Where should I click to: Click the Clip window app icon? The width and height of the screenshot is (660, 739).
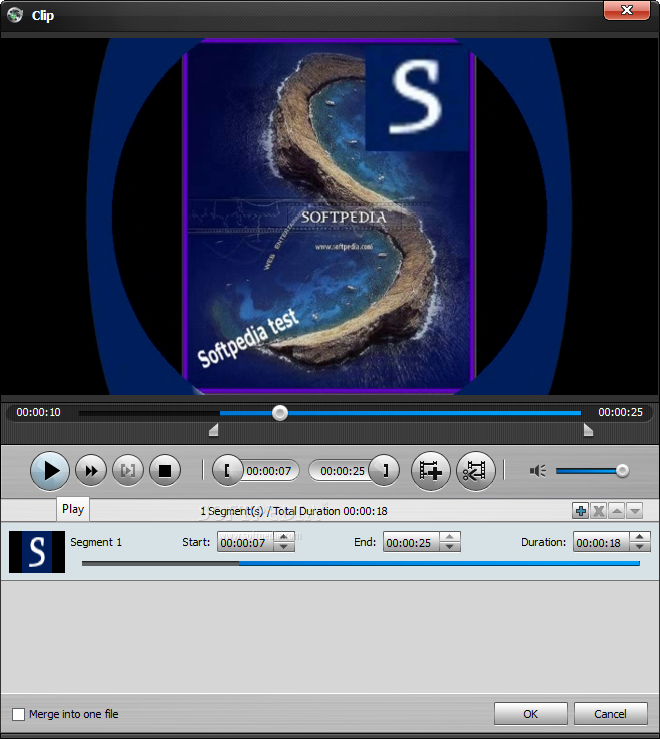(15, 15)
